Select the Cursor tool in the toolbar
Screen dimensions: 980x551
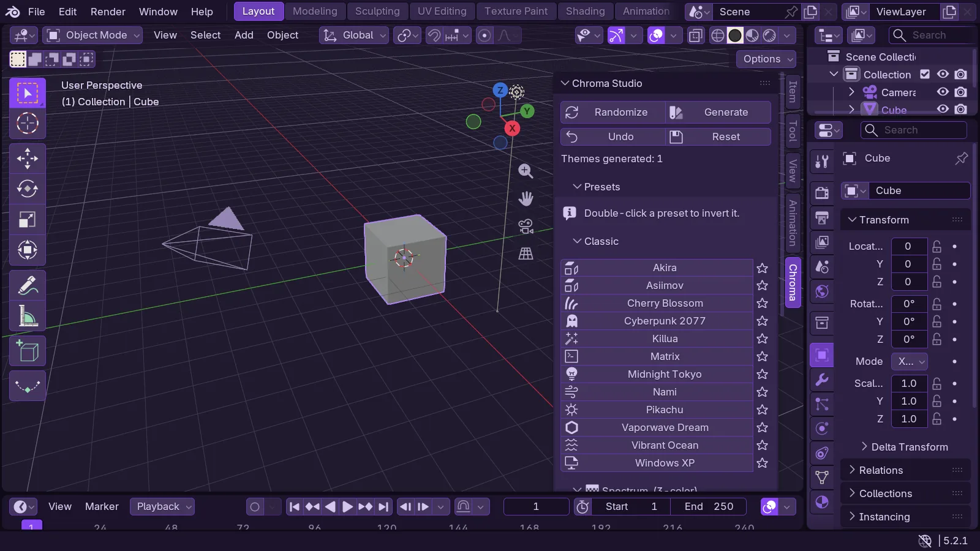(28, 123)
